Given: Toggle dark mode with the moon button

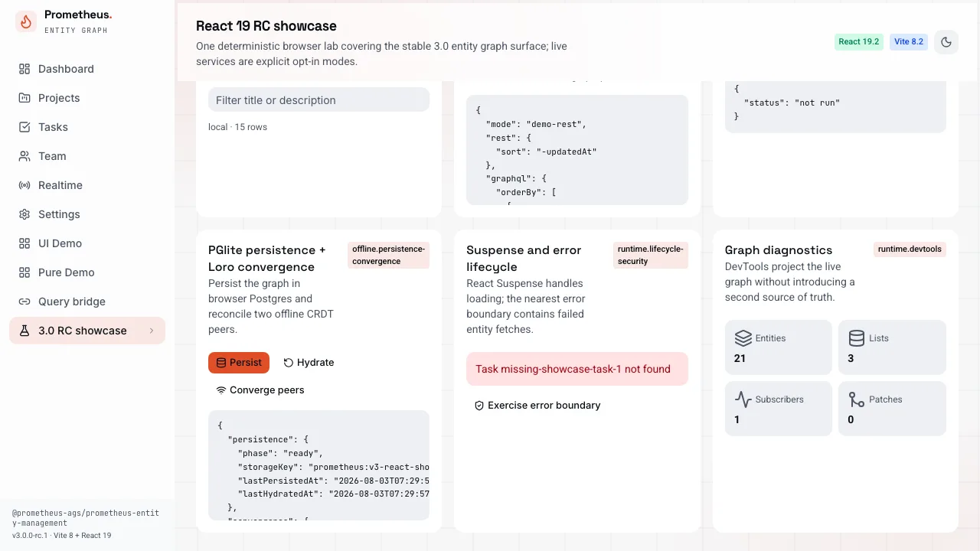Looking at the screenshot, I should click(x=946, y=42).
